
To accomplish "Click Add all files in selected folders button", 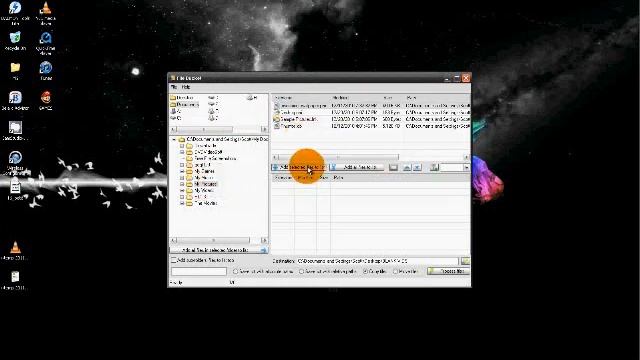I will [219, 250].
